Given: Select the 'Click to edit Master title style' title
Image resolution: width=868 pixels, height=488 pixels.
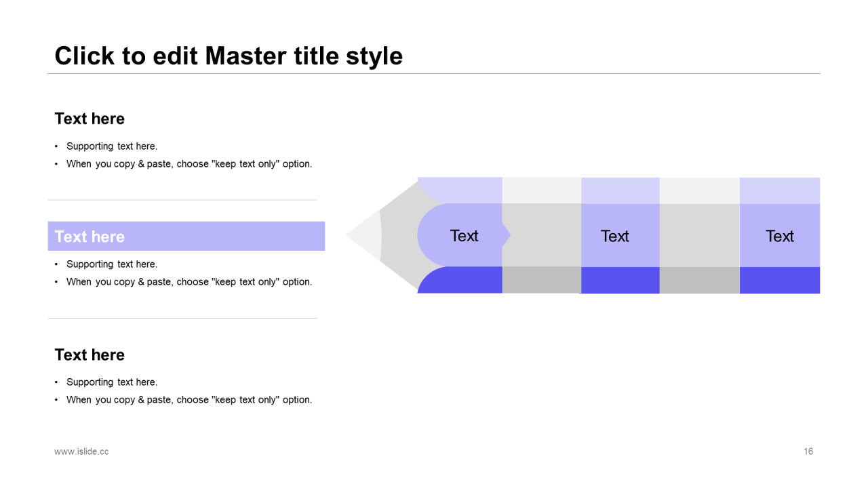Looking at the screenshot, I should [x=229, y=56].
